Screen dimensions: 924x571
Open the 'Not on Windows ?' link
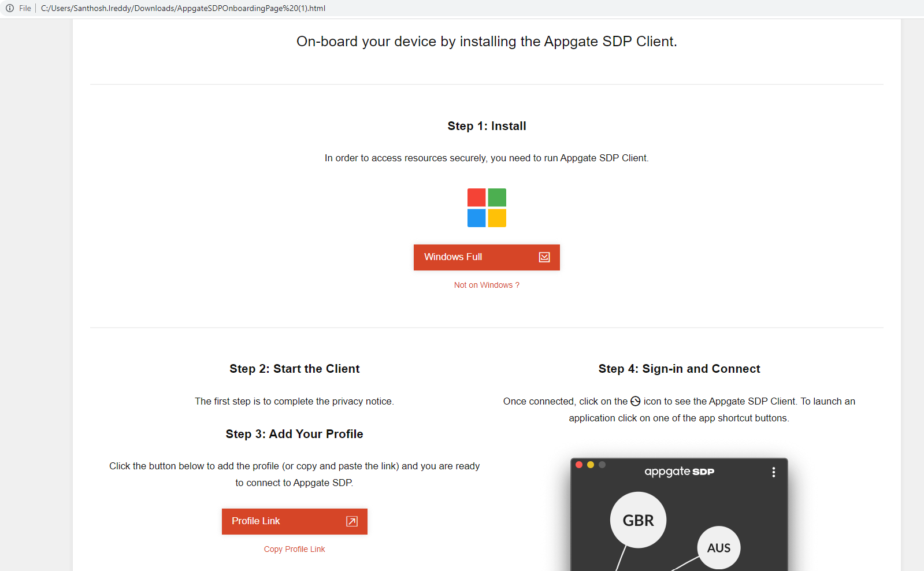click(x=486, y=284)
